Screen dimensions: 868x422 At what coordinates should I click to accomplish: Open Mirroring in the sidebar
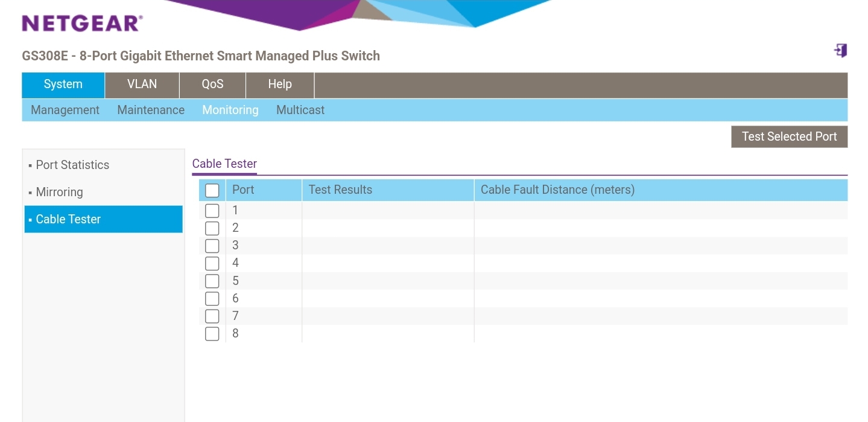coord(59,192)
